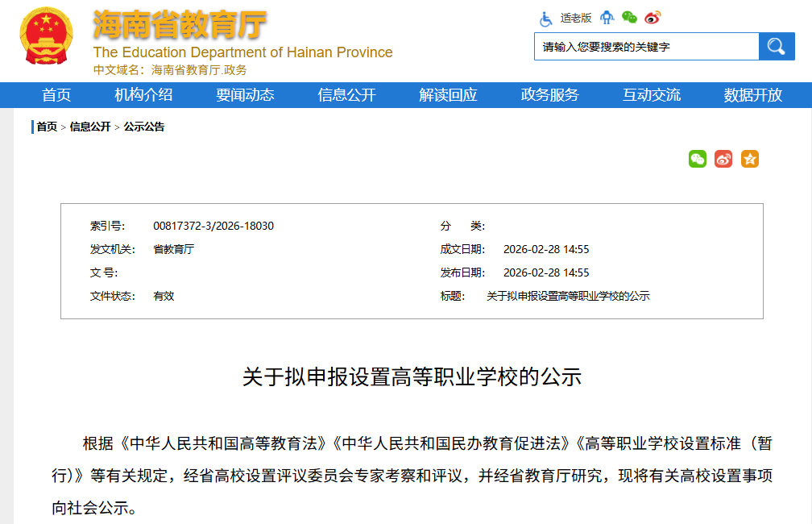The image size is (812, 524).
Task: Click 信息公开 in the breadcrumb
Action: pyautogui.click(x=90, y=127)
